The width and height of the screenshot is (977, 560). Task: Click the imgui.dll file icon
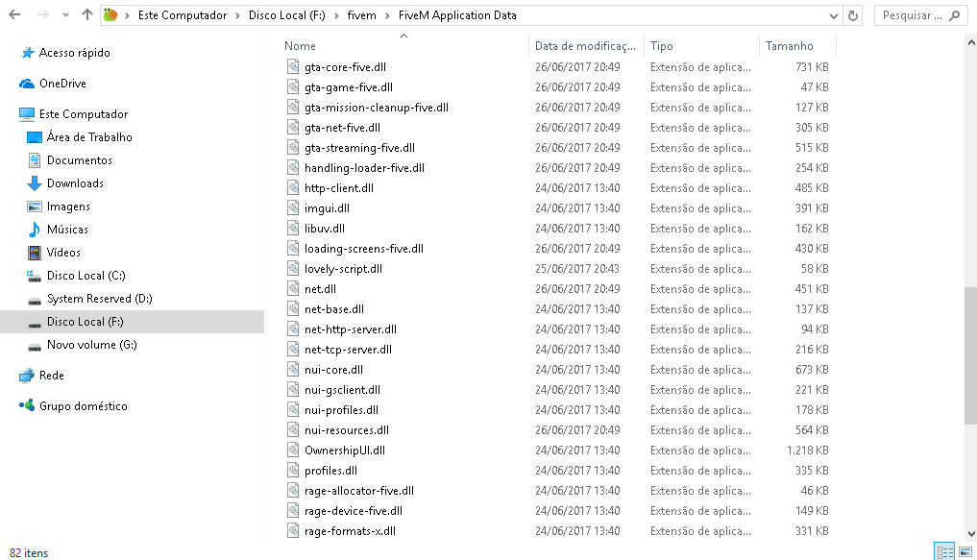tap(293, 208)
